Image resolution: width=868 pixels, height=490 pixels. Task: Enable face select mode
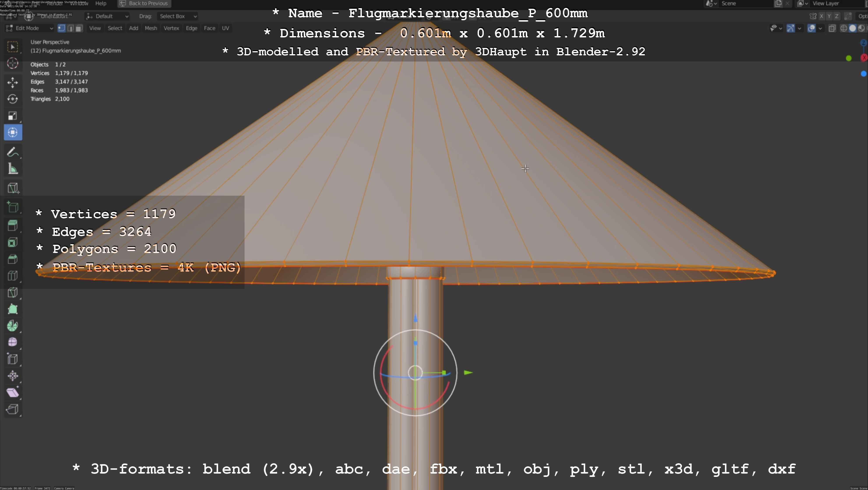pos(79,28)
